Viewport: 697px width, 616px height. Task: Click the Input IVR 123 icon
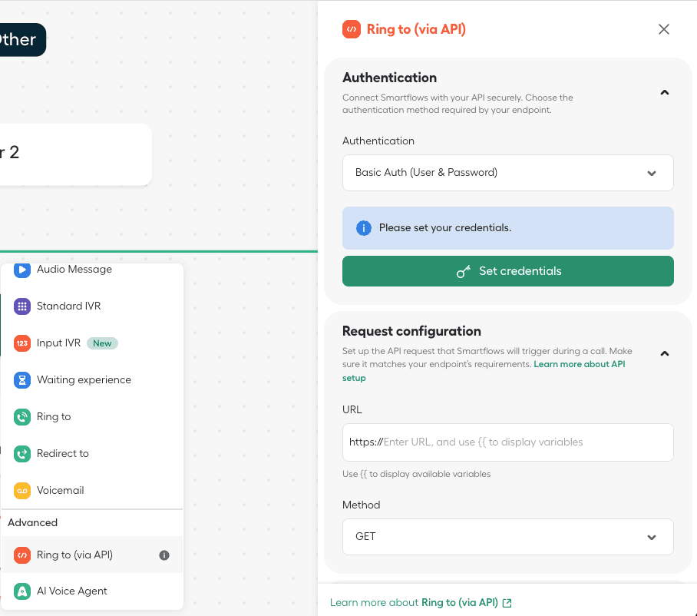[x=22, y=343]
